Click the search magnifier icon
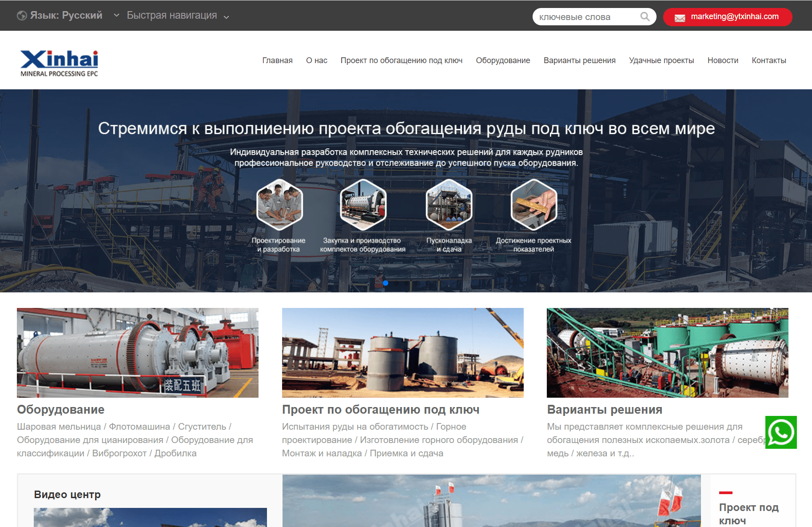 (x=645, y=17)
